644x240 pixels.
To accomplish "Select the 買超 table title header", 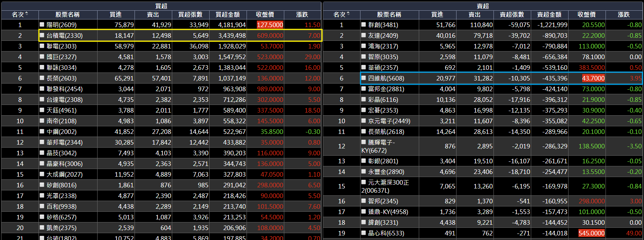I will pos(161,6).
